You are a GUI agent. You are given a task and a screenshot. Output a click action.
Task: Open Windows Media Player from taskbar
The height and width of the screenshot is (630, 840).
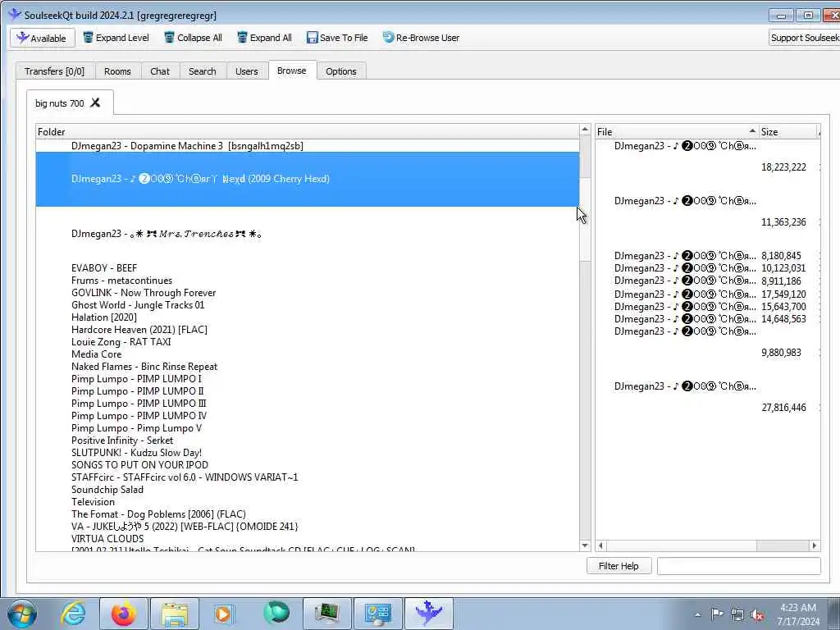coord(224,614)
